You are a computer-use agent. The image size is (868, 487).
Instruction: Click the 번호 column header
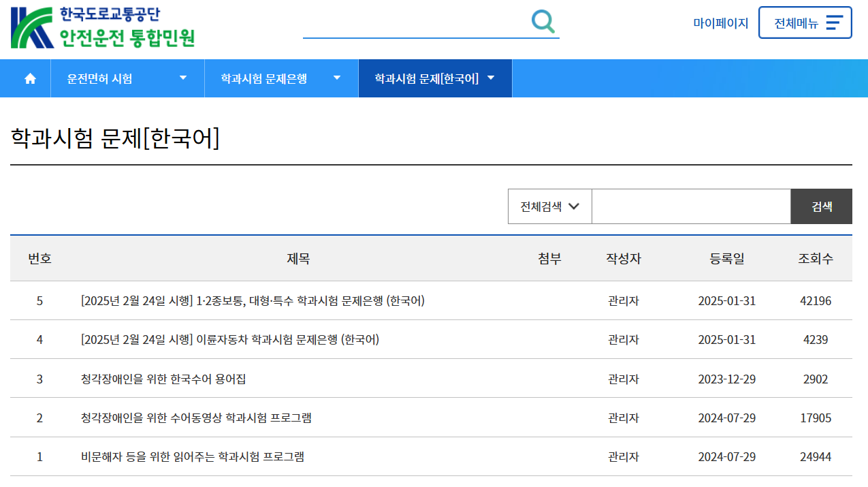(39, 259)
